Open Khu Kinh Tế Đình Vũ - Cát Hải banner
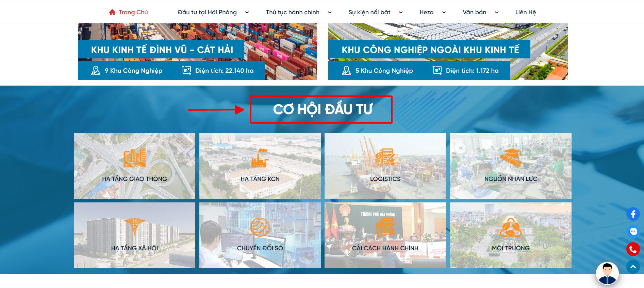Screen dimensions: 644x288 (162, 50)
